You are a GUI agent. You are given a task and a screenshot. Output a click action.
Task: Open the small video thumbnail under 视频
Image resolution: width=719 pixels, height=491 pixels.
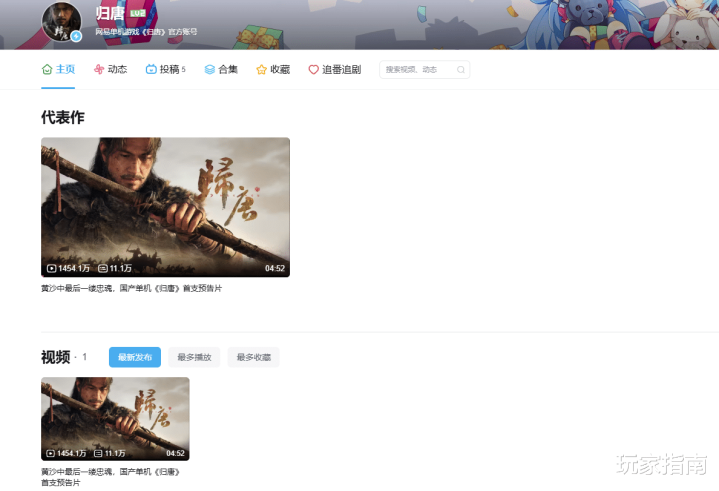pos(115,419)
